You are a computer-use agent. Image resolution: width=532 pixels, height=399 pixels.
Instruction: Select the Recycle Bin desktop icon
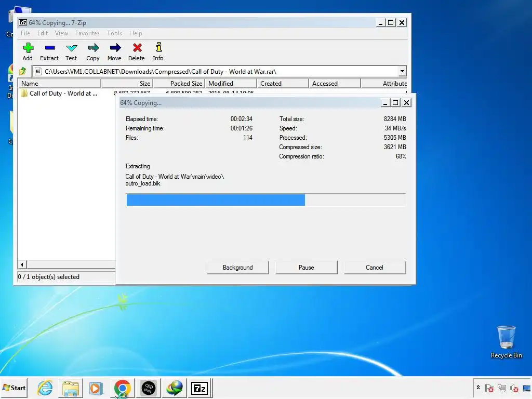tap(506, 342)
